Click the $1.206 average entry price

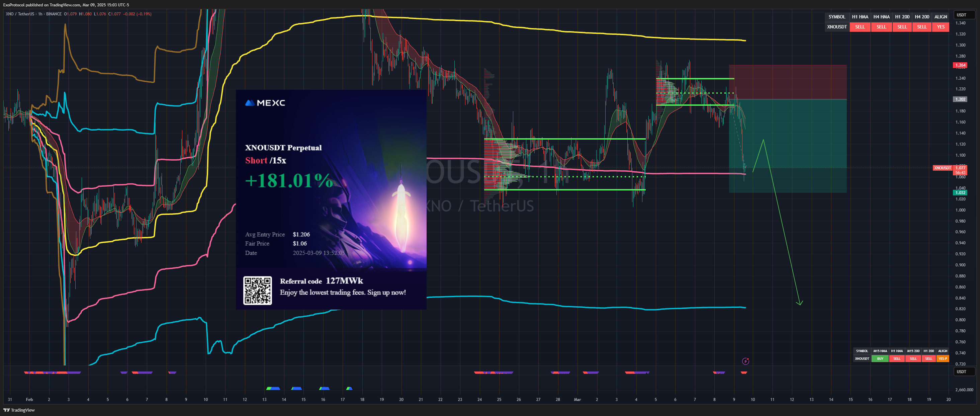(301, 235)
